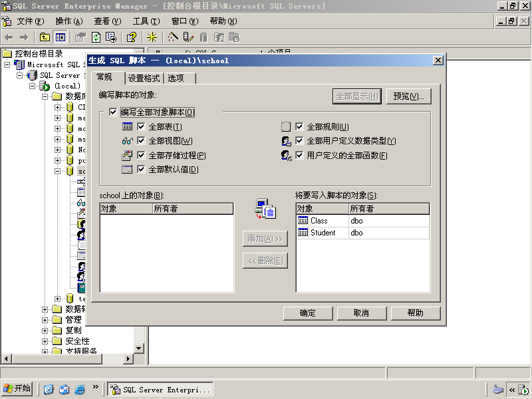Image resolution: width=532 pixels, height=399 pixels.
Task: Click the 取消 button
Action: coord(361,313)
